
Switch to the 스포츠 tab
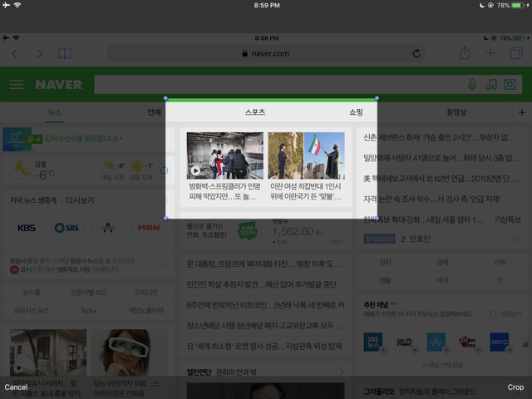coord(255,112)
